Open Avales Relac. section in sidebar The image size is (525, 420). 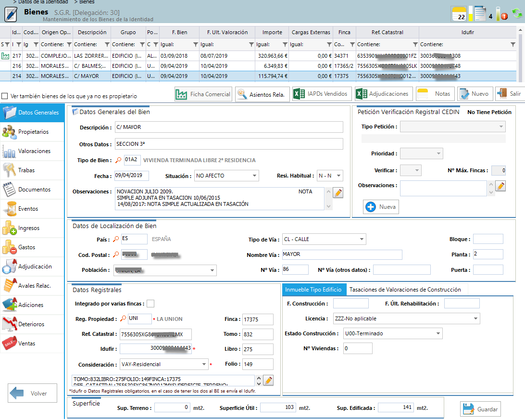pyautogui.click(x=32, y=286)
